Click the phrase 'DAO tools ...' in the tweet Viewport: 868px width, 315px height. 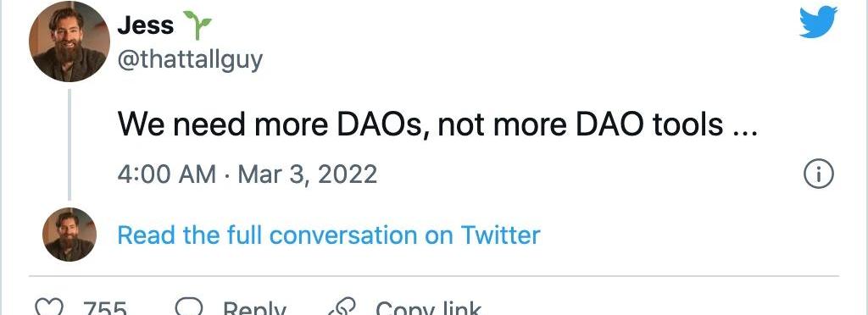662,126
